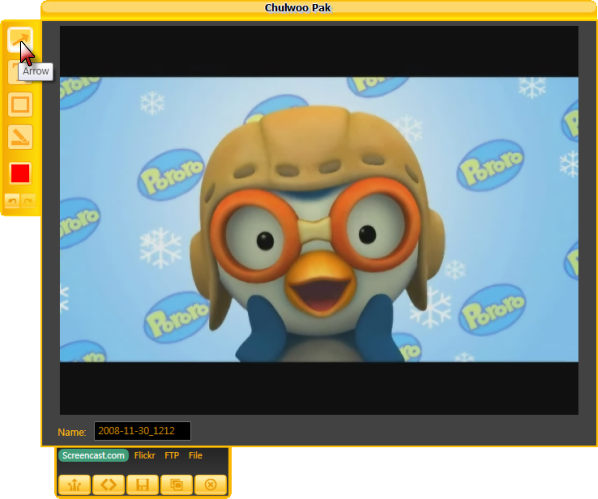Select the File output tab
Screen dimensions: 598x499
click(195, 456)
